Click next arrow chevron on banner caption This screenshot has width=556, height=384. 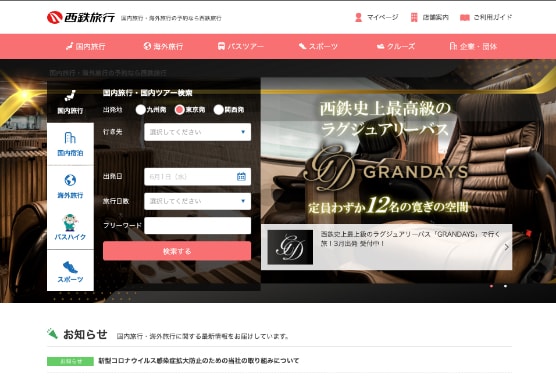point(506,247)
